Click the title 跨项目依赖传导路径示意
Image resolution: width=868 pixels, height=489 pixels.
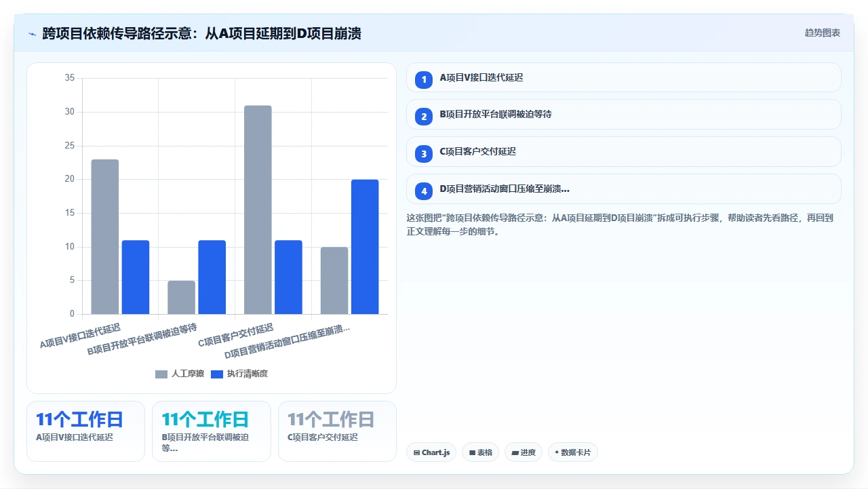click(201, 33)
